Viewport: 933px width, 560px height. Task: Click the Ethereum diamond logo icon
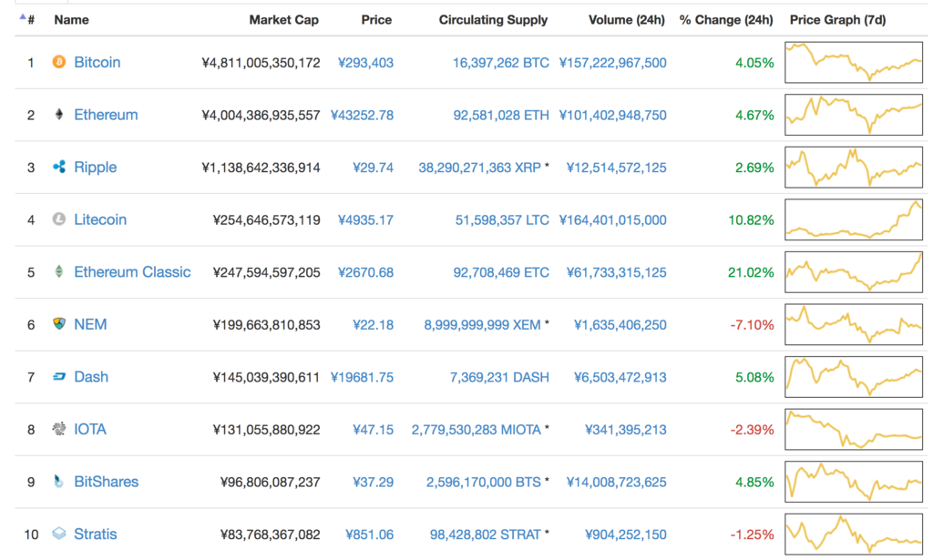click(x=59, y=114)
